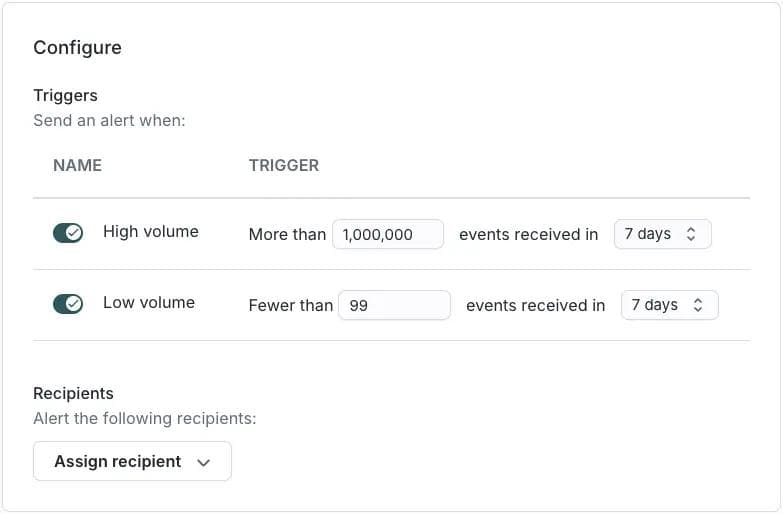Click the TRIGGER column header

284,165
